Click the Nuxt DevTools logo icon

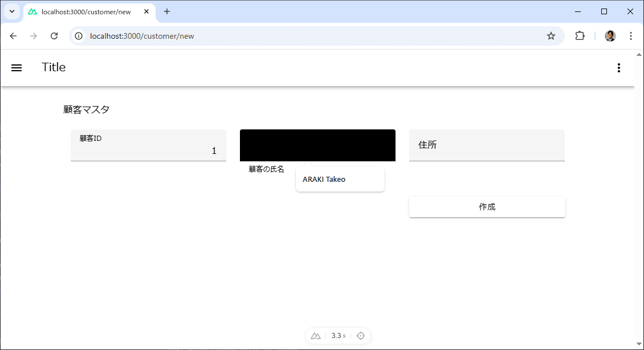click(x=315, y=336)
